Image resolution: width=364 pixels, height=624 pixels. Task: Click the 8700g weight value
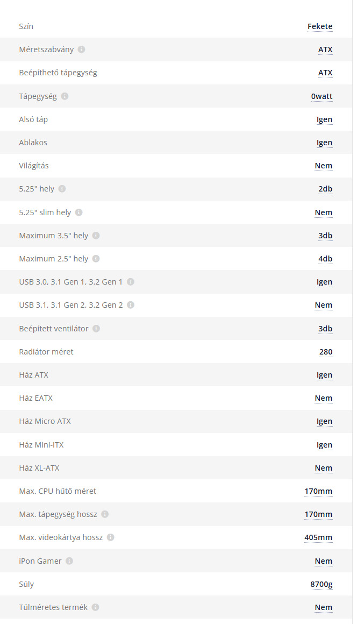321,584
